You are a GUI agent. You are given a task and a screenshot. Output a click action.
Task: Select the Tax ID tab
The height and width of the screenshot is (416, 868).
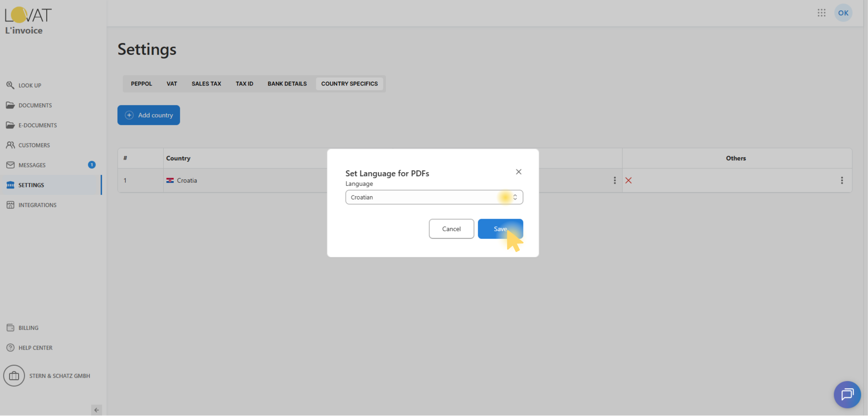(244, 84)
